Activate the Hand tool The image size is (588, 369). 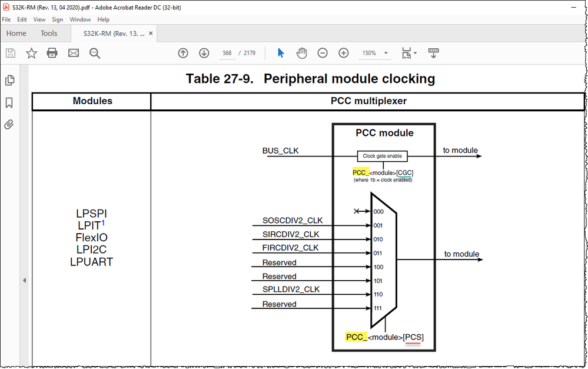(301, 53)
